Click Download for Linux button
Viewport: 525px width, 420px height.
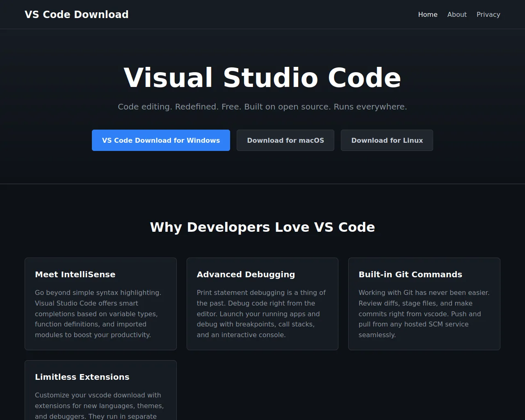(387, 140)
